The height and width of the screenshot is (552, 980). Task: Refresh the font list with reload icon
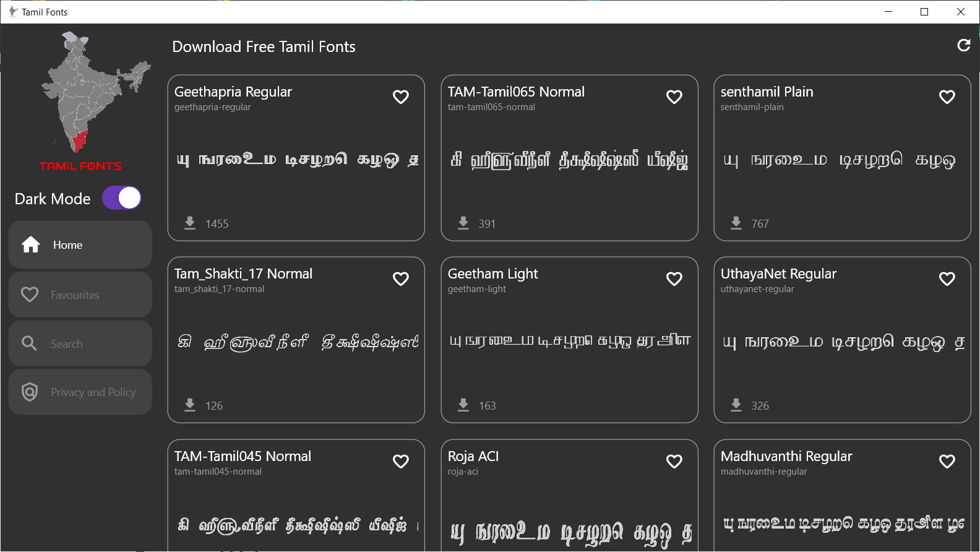tap(963, 45)
